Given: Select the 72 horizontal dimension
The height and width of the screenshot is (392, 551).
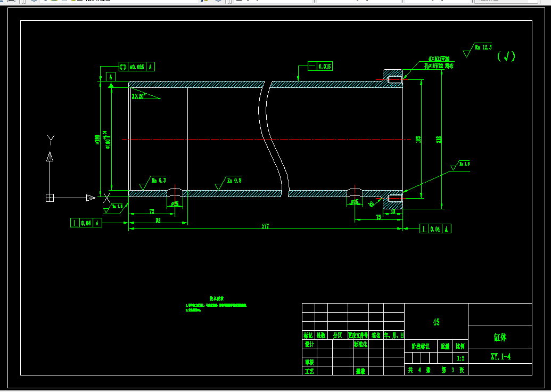Looking at the screenshot, I should [152, 211].
